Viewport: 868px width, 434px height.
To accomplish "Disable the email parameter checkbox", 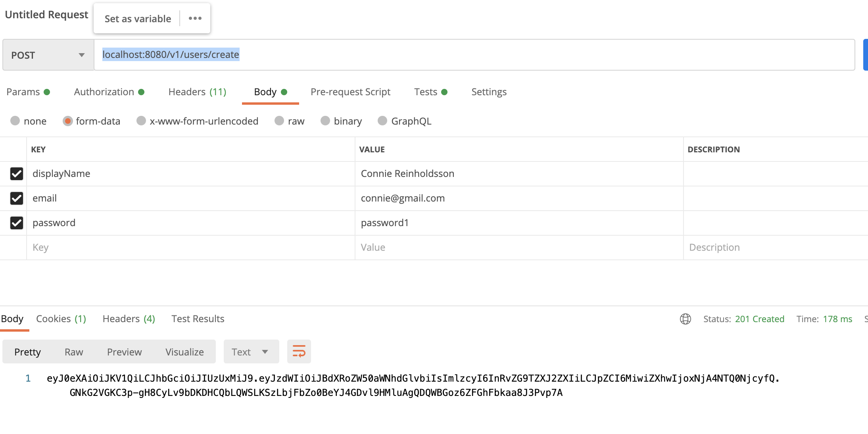I will pyautogui.click(x=16, y=198).
